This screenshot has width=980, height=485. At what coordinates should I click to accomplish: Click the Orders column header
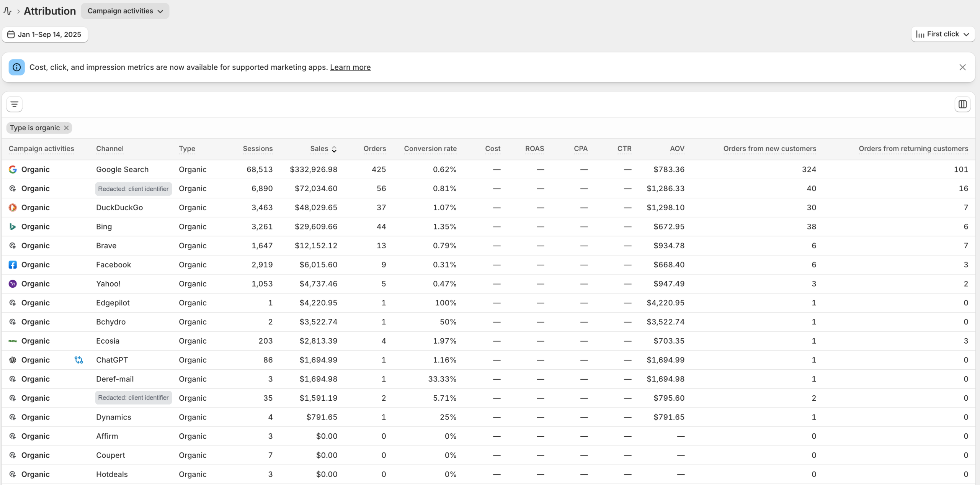(375, 149)
